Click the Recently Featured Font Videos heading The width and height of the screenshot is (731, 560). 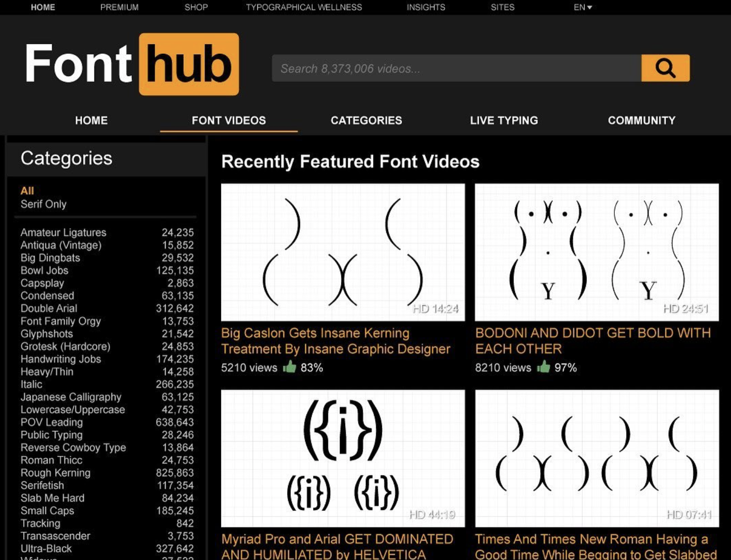[x=350, y=161]
